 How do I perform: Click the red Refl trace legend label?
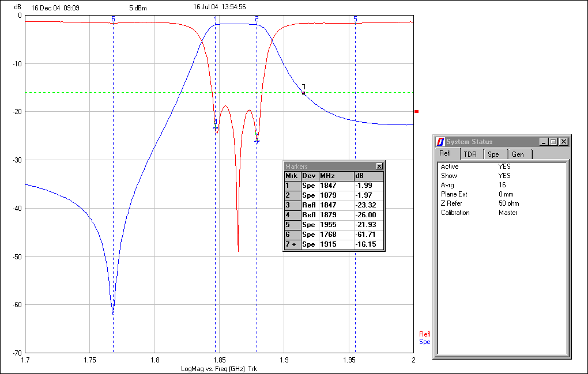(x=424, y=334)
